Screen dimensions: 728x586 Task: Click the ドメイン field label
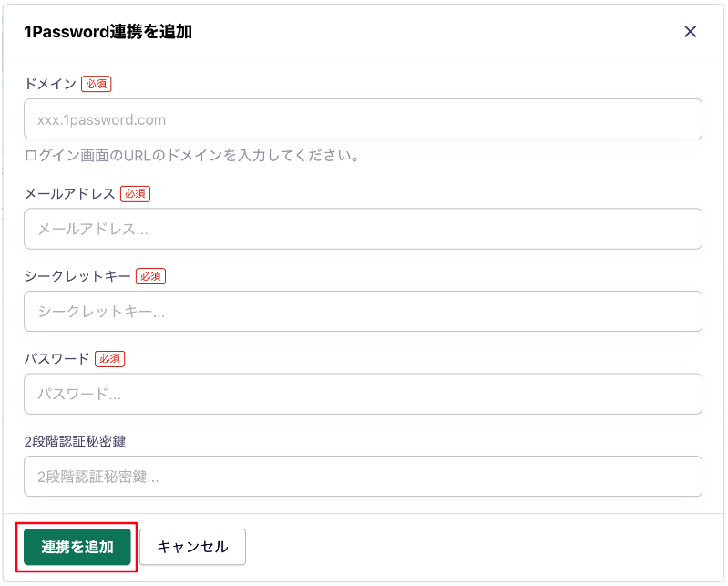click(x=50, y=84)
